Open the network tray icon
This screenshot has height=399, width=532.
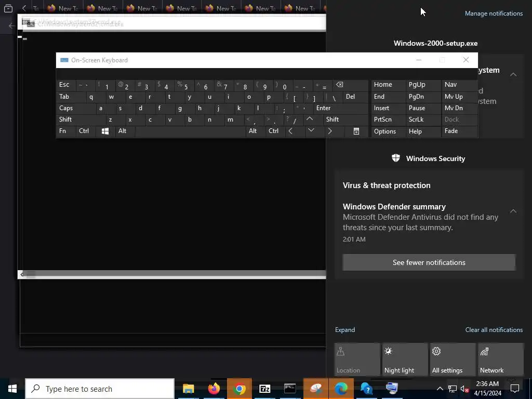click(x=453, y=389)
